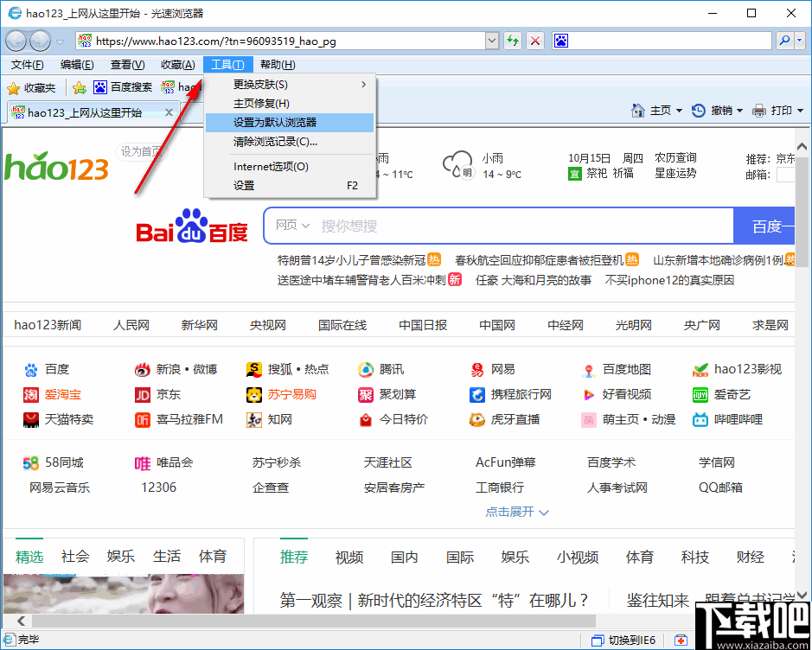Click the 虎牙直播 icon
This screenshot has height=650, width=812.
pyautogui.click(x=477, y=420)
